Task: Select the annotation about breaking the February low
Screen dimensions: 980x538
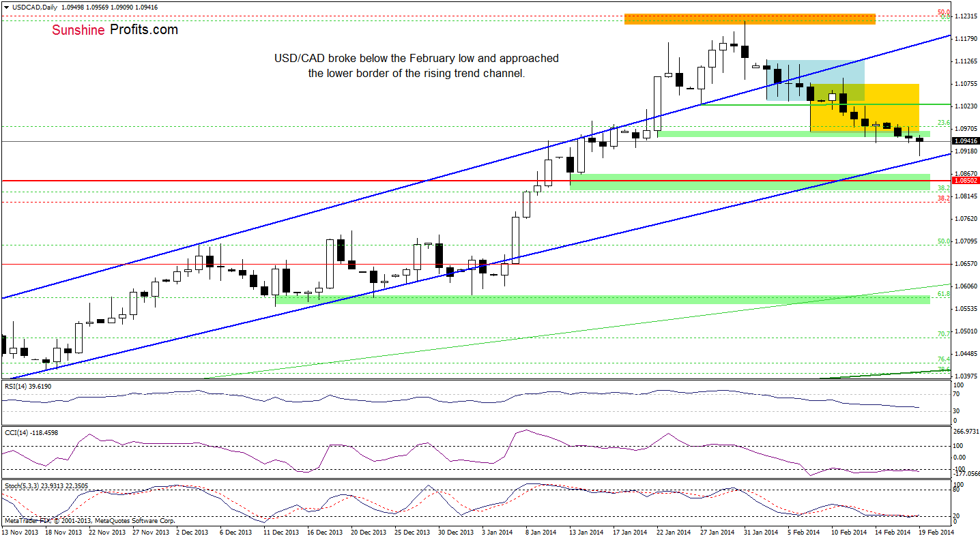Action: tap(416, 65)
